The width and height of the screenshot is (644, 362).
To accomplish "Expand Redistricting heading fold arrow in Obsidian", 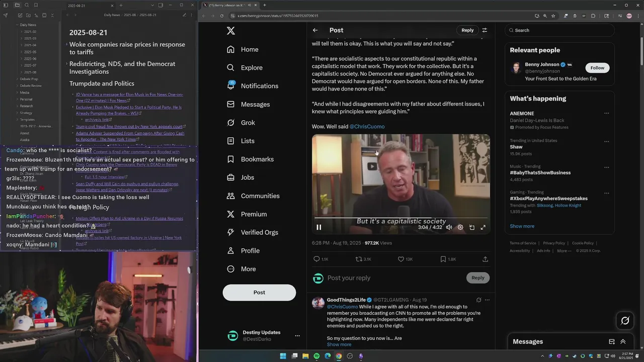I will point(66,64).
